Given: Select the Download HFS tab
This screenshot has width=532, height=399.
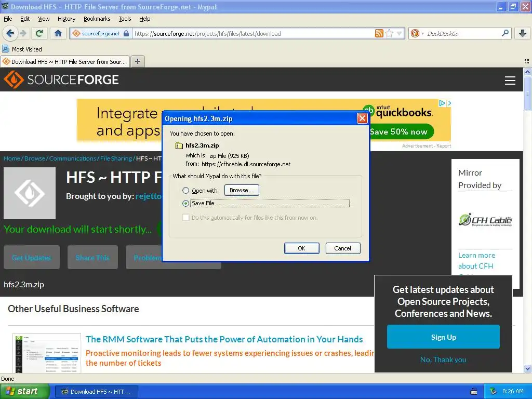Looking at the screenshot, I should [65, 61].
